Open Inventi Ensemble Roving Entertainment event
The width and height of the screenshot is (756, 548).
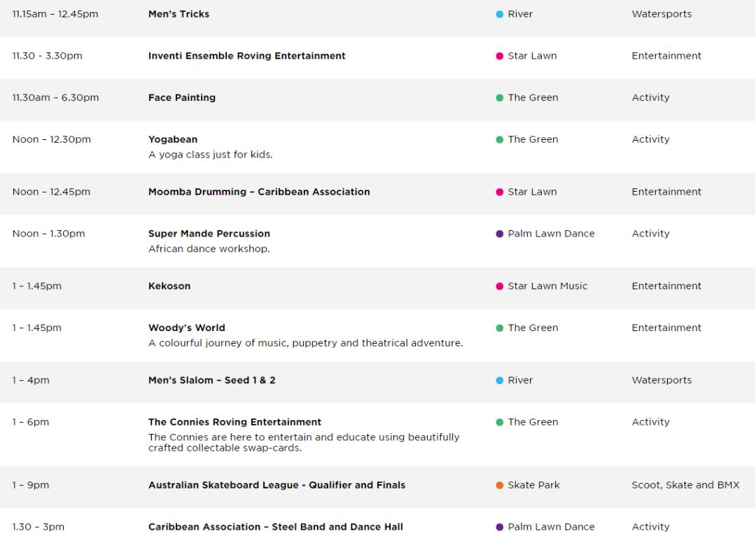point(247,56)
